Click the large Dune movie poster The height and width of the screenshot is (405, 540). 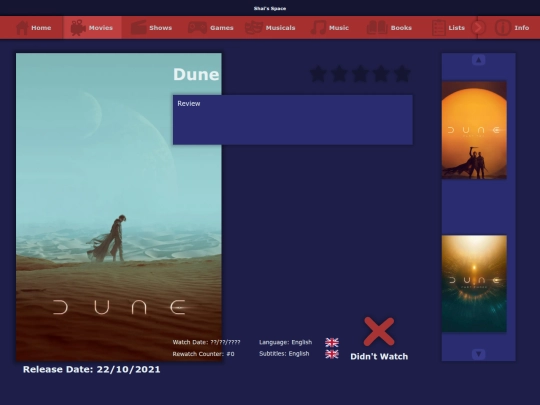pos(119,207)
